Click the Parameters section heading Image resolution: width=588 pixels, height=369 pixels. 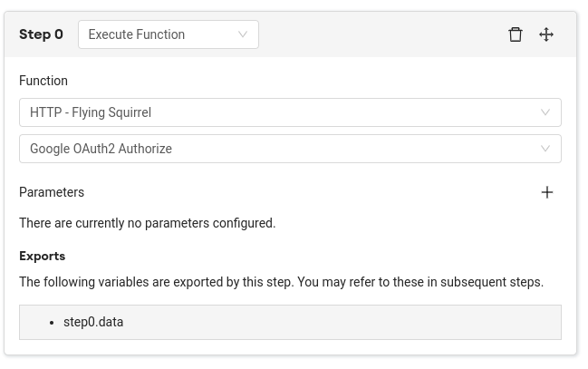coord(52,192)
